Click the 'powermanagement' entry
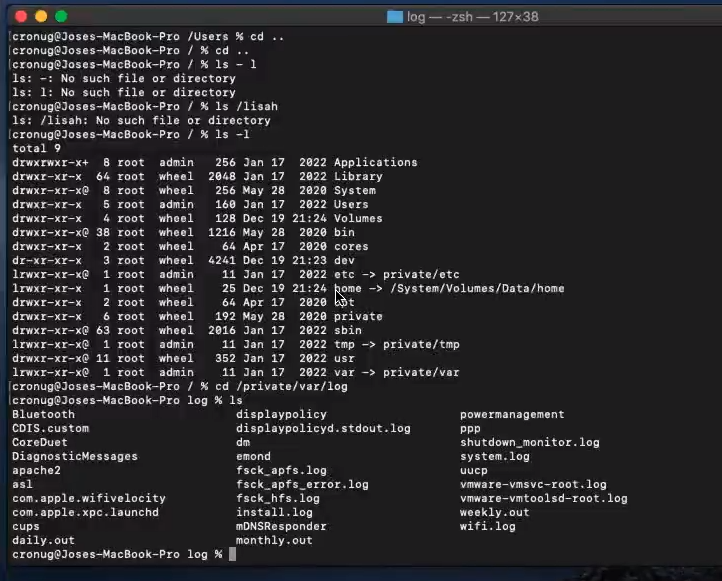The width and height of the screenshot is (722, 581). (512, 414)
